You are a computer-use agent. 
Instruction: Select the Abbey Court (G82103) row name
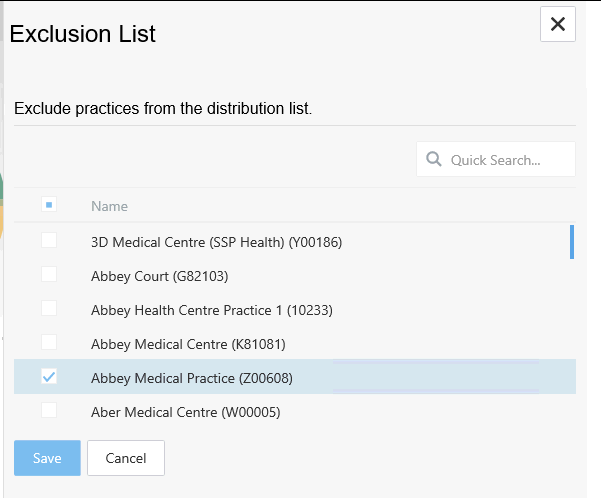tap(152, 276)
